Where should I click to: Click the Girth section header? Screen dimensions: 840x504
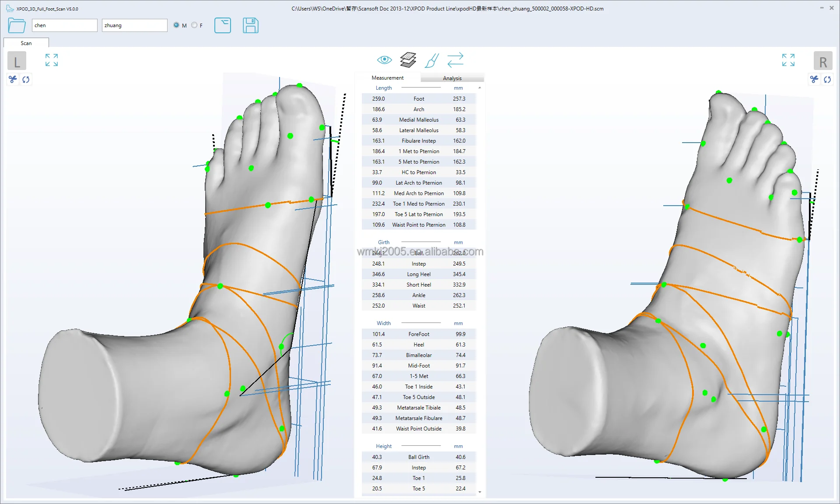384,242
